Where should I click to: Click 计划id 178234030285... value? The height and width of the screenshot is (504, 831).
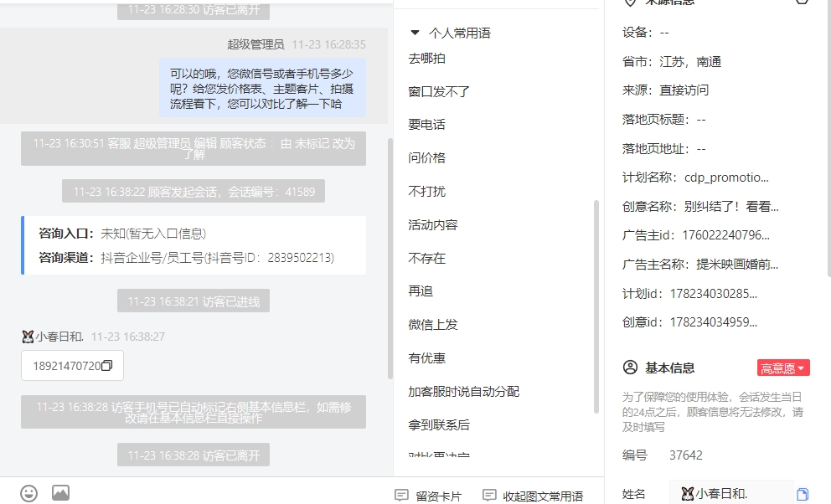click(x=714, y=293)
